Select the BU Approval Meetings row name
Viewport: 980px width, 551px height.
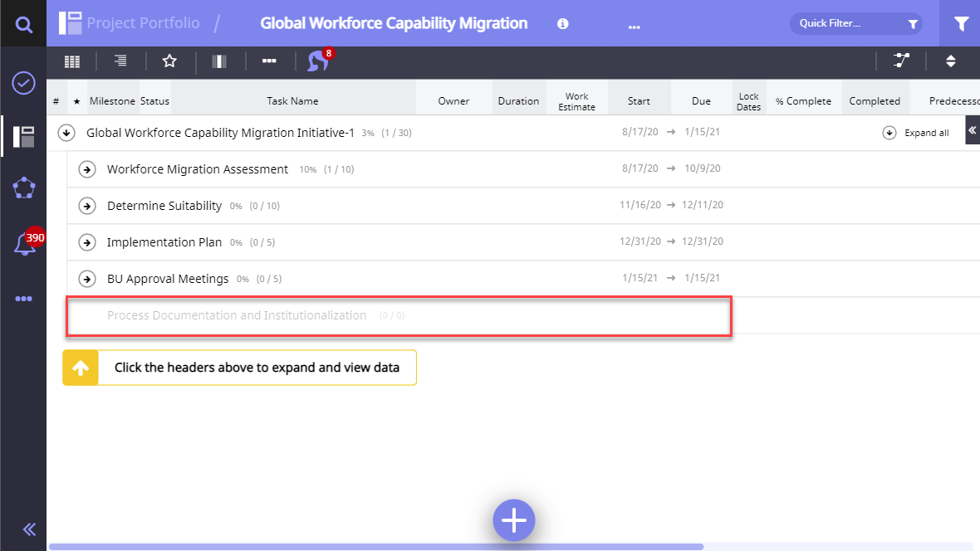click(x=168, y=279)
